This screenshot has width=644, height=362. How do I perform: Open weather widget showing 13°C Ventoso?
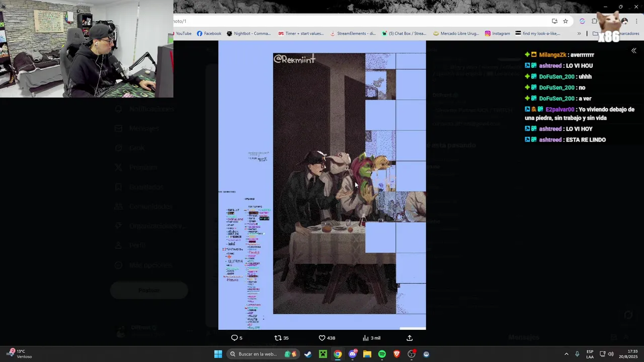pos(20,354)
